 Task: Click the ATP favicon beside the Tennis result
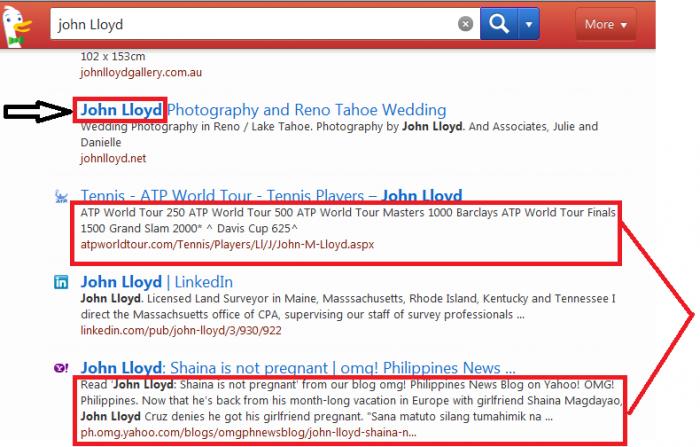point(61,196)
